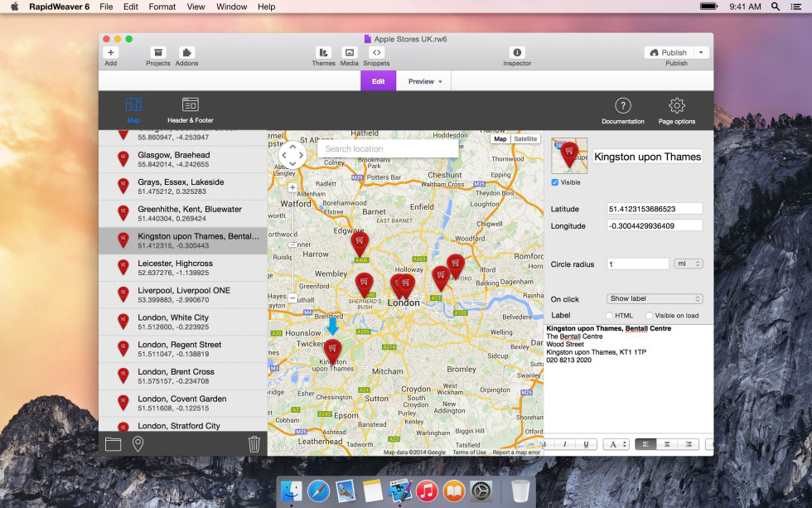Viewport: 812px width, 508px height.
Task: Select London, Regent Street in location list
Action: [x=183, y=349]
